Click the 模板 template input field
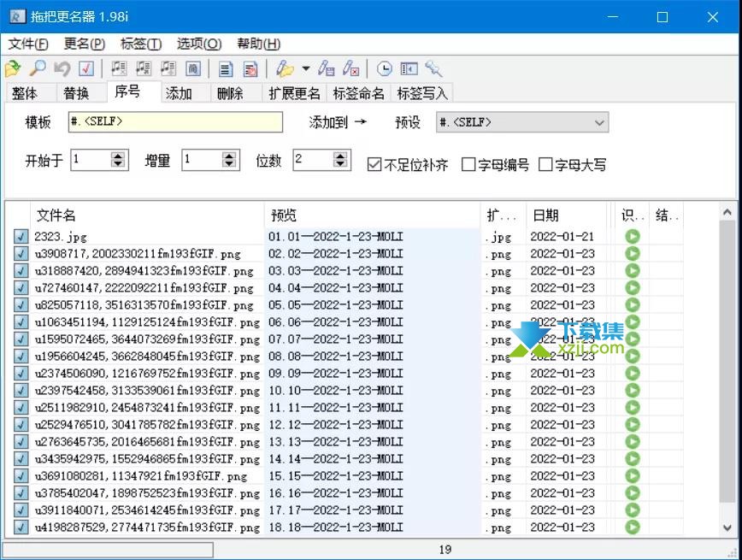The height and width of the screenshot is (560, 742). (175, 121)
